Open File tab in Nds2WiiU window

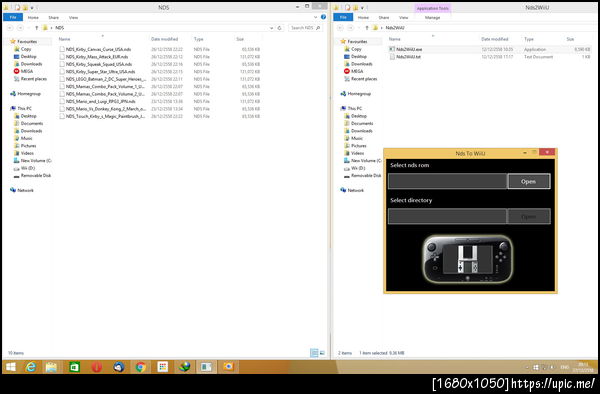(343, 18)
